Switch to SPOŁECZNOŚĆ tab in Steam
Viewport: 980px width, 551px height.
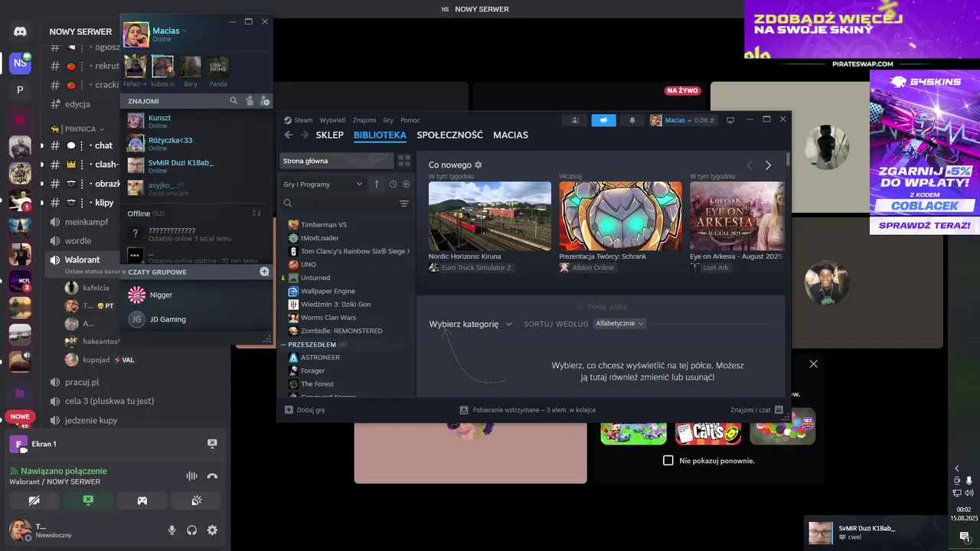tap(449, 135)
